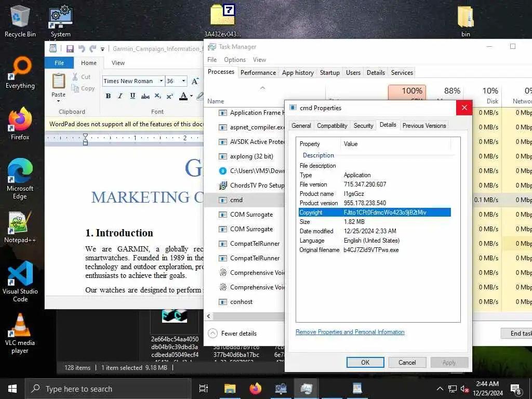Apply Superscript formatting in WordPad

click(170, 96)
